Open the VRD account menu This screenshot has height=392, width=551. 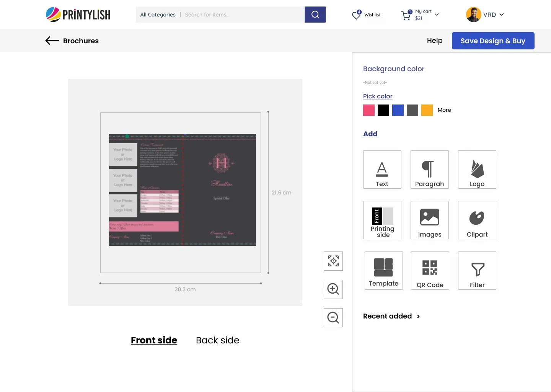coord(485,15)
